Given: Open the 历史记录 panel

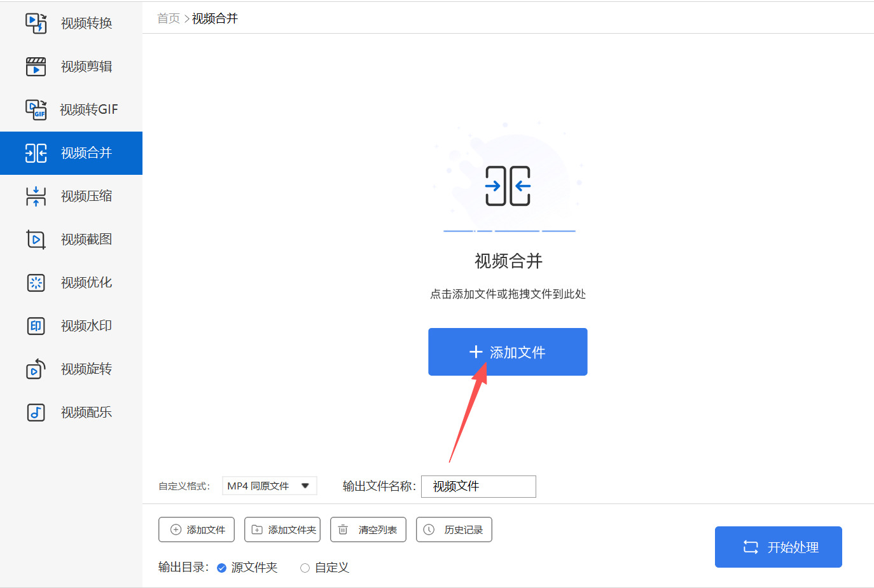Looking at the screenshot, I should 454,529.
